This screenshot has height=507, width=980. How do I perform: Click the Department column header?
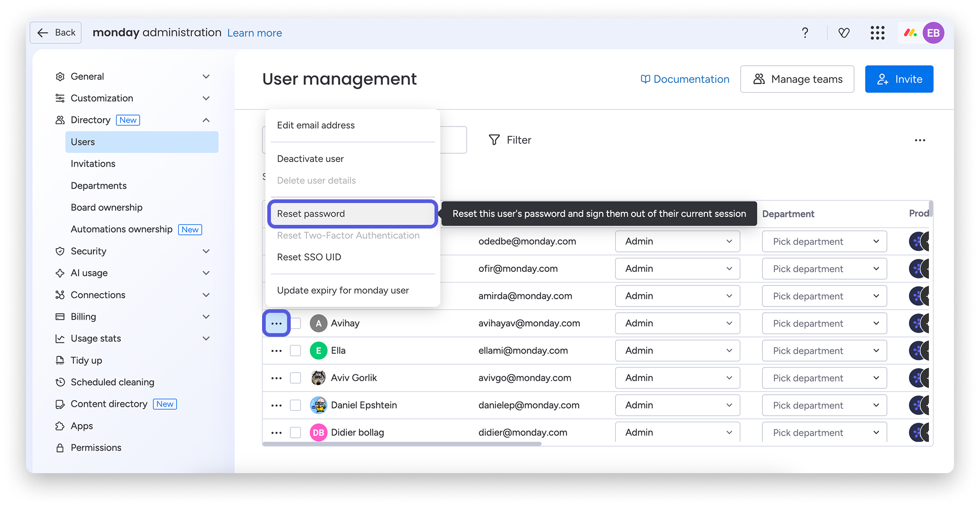(788, 214)
